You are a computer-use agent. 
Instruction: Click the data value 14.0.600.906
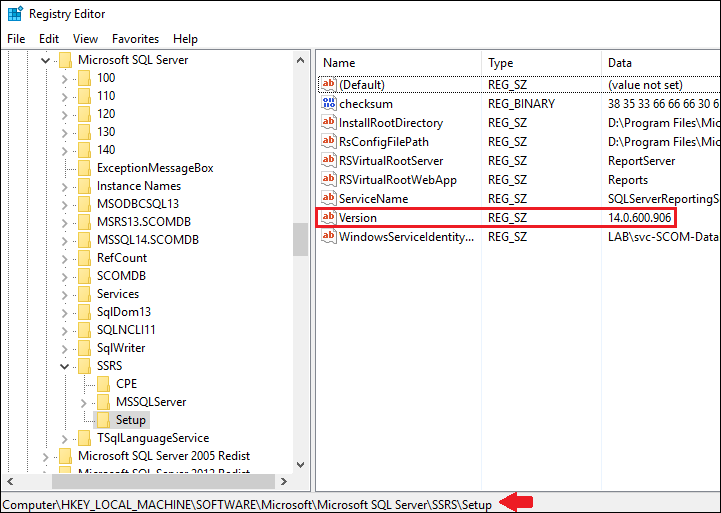tap(640, 217)
